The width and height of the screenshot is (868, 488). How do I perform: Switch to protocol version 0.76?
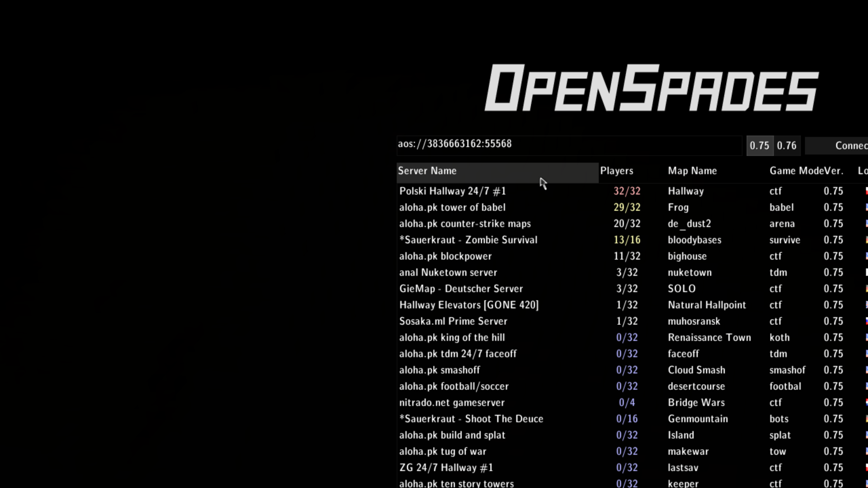click(787, 145)
